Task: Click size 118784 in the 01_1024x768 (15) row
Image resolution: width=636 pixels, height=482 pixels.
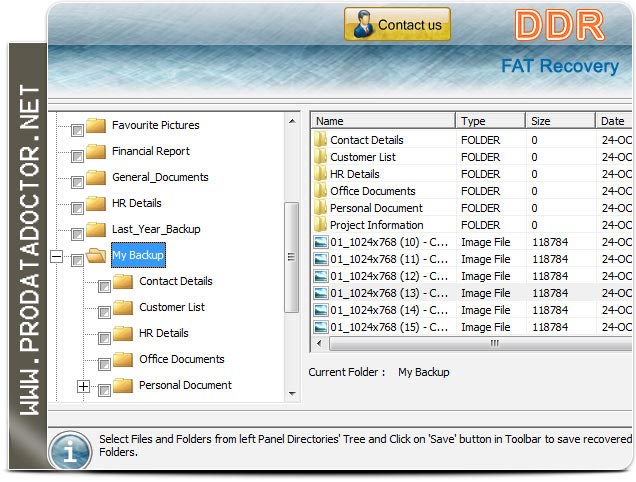Action: (550, 327)
